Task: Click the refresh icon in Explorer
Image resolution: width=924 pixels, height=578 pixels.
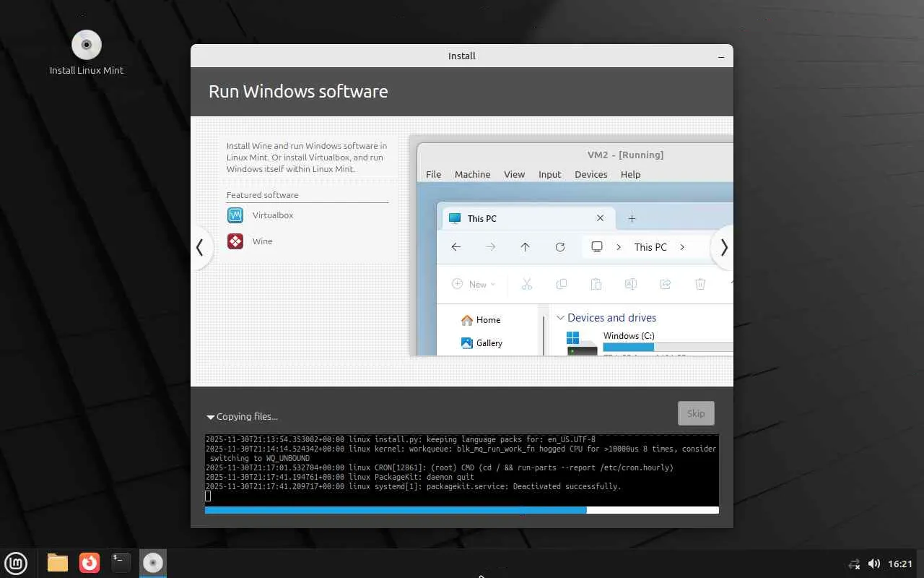Action: point(560,247)
